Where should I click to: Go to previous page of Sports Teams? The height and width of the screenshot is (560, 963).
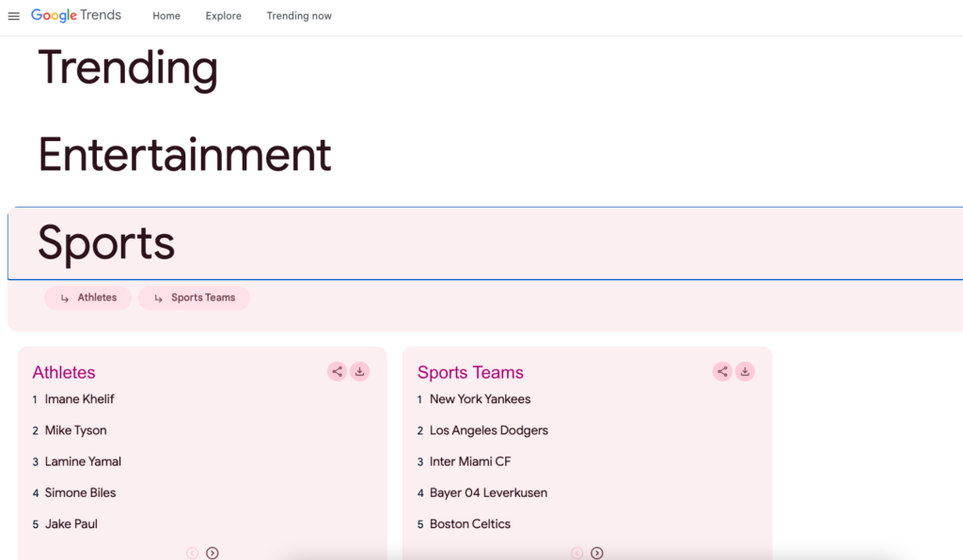coord(576,553)
